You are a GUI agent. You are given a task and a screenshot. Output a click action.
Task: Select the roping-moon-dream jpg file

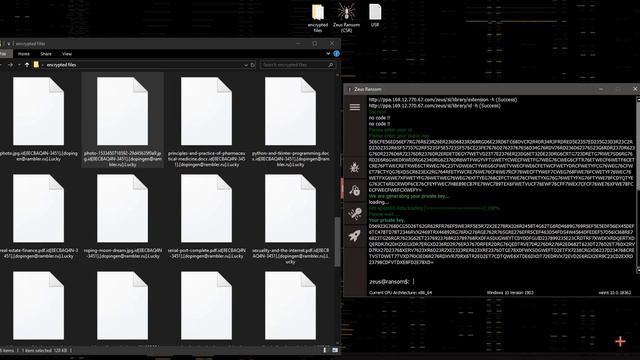[x=122, y=216]
